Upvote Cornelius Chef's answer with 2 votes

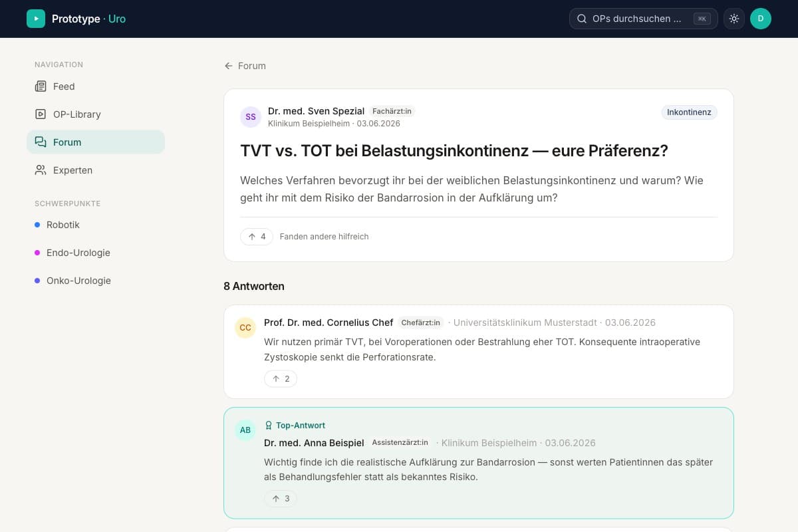pos(281,379)
